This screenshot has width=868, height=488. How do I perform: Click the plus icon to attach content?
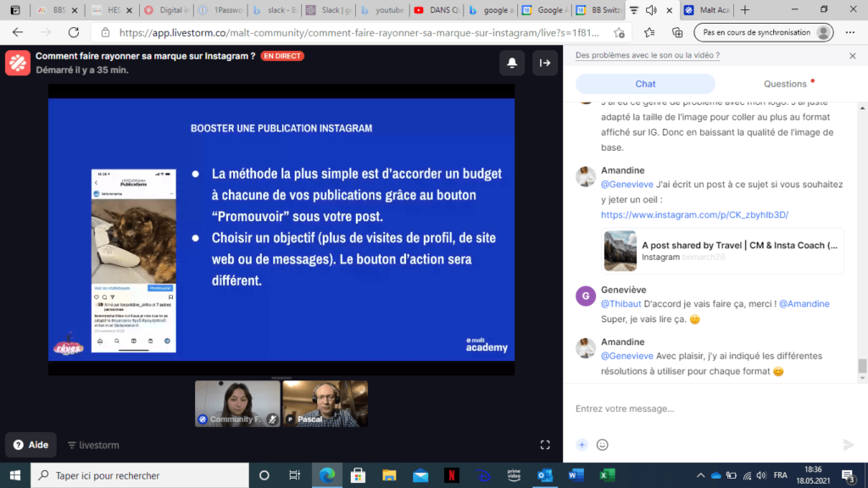point(581,444)
